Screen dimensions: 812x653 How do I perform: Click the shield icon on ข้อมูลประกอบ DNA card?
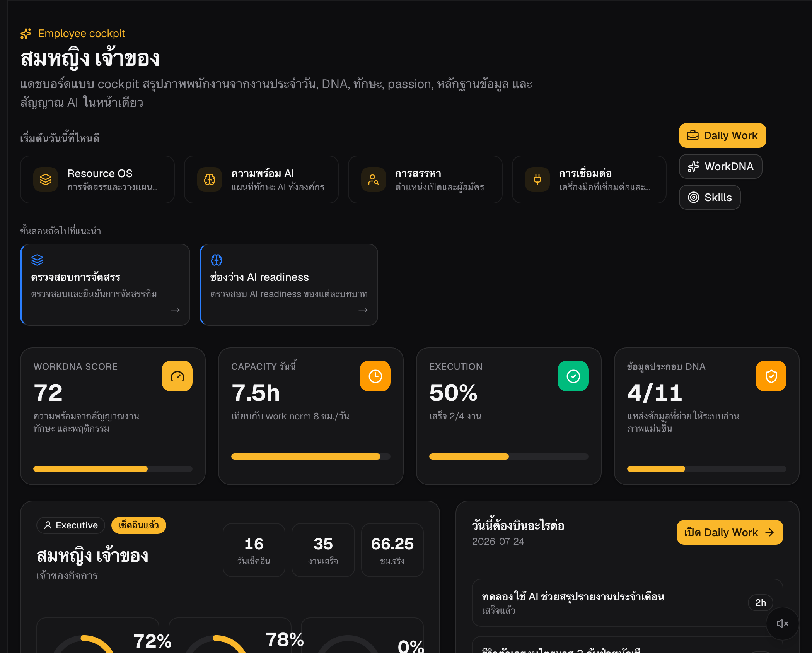771,376
